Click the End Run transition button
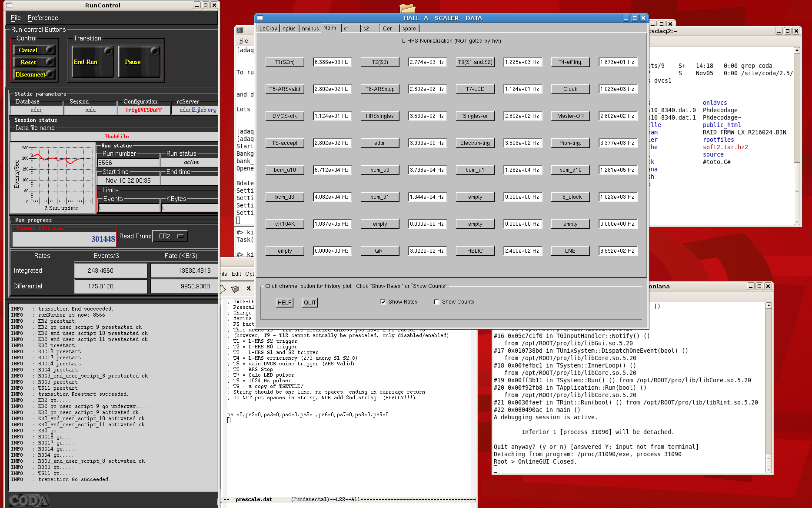Viewport: 812px width, 508px height. pos(92,62)
